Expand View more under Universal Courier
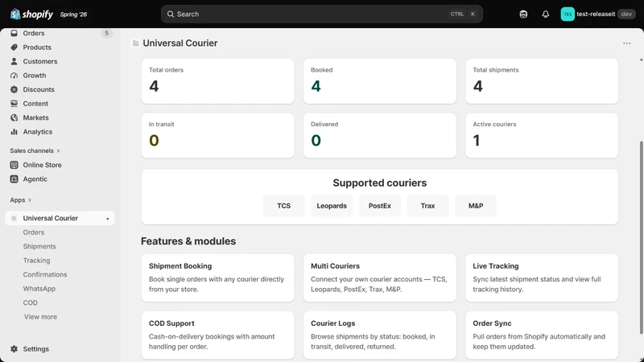The height and width of the screenshot is (362, 644). tap(40, 317)
